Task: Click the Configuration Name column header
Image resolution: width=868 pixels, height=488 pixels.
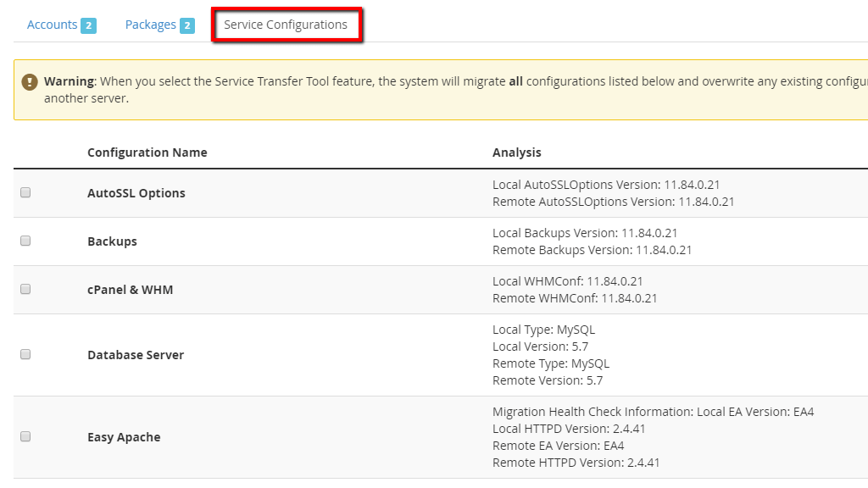Action: (x=147, y=152)
